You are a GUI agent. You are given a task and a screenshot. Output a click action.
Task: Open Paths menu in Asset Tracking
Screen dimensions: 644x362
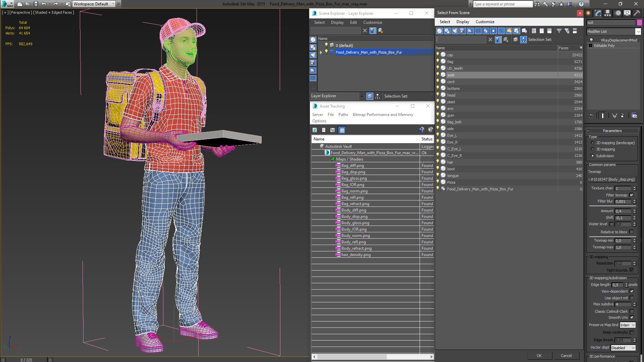point(343,115)
